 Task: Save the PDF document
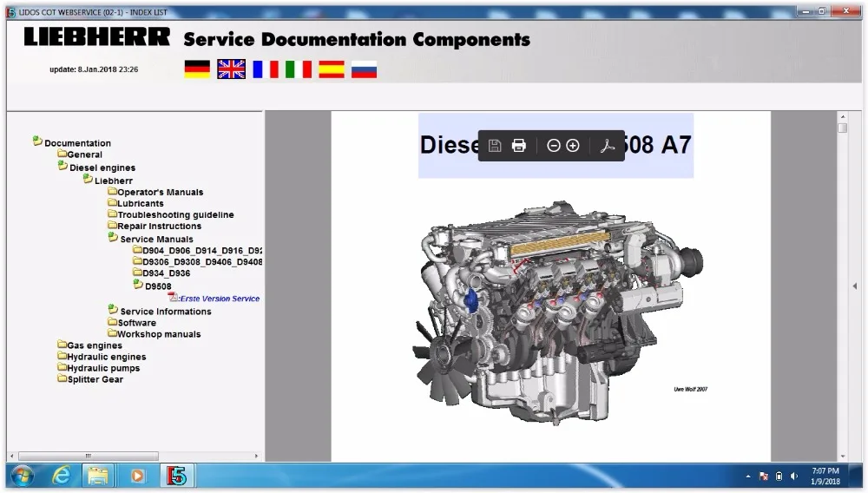pos(495,146)
